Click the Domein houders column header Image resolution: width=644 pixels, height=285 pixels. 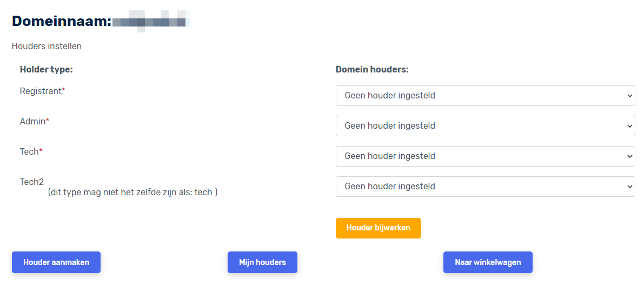click(372, 70)
